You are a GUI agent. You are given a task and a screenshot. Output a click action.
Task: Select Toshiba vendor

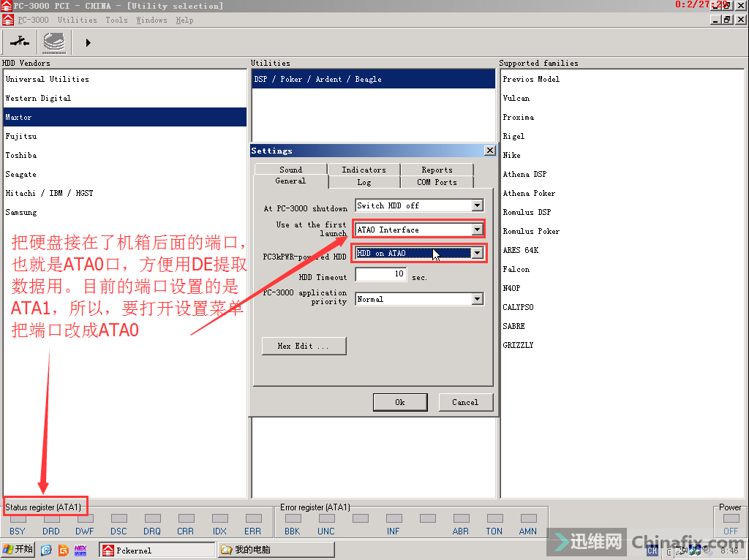tap(125, 155)
